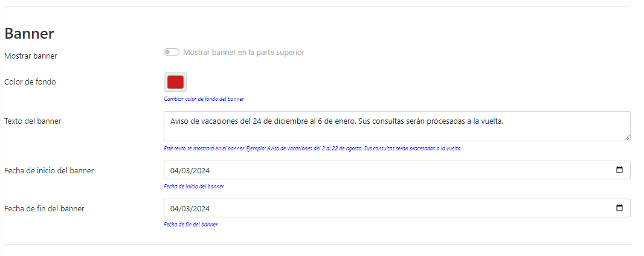
Task: Select the year in Fecha de inicio field
Action: [201, 170]
